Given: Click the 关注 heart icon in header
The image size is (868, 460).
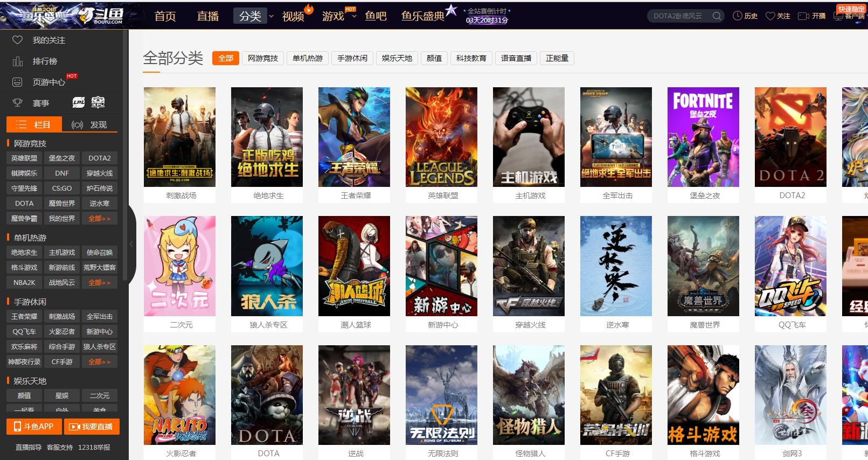Looking at the screenshot, I should click(770, 16).
